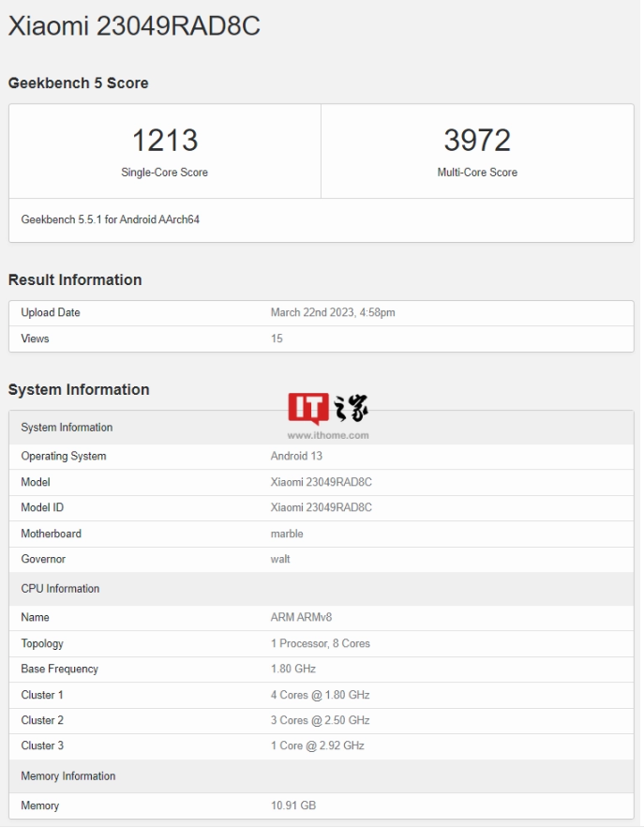
Task: Click the page title Xiaomi 23049RAD8C
Action: click(x=134, y=25)
